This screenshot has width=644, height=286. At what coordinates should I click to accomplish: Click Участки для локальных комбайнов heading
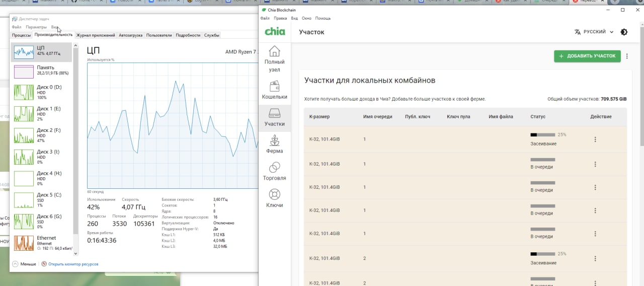click(x=370, y=80)
